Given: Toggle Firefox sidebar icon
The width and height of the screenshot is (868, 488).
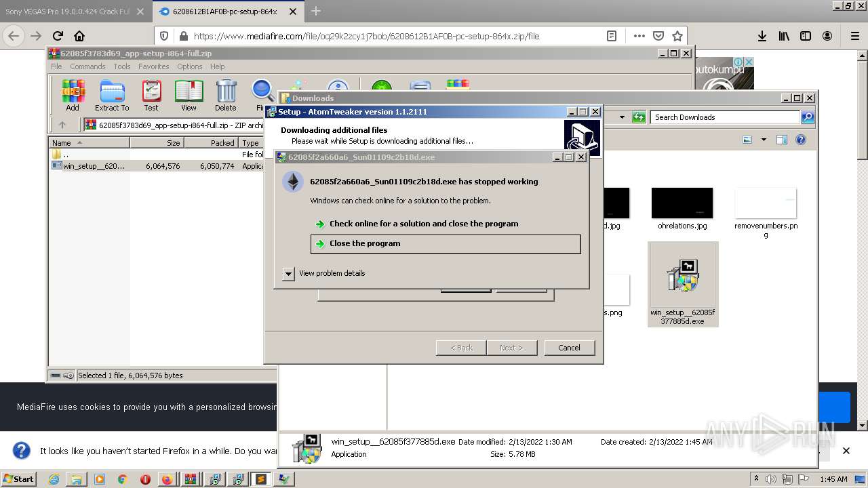Looking at the screenshot, I should pos(806,36).
